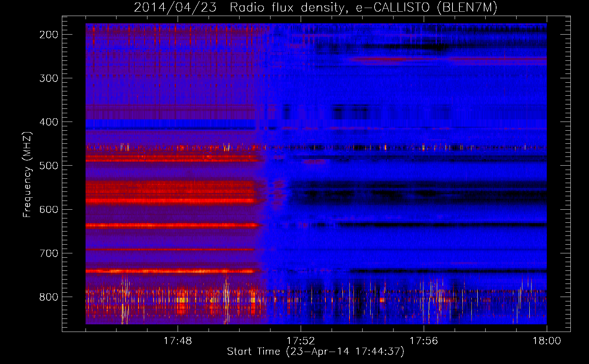Screen dimensions: 589x364
Task: Click the 17:56 time tick label
Action: (x=424, y=341)
